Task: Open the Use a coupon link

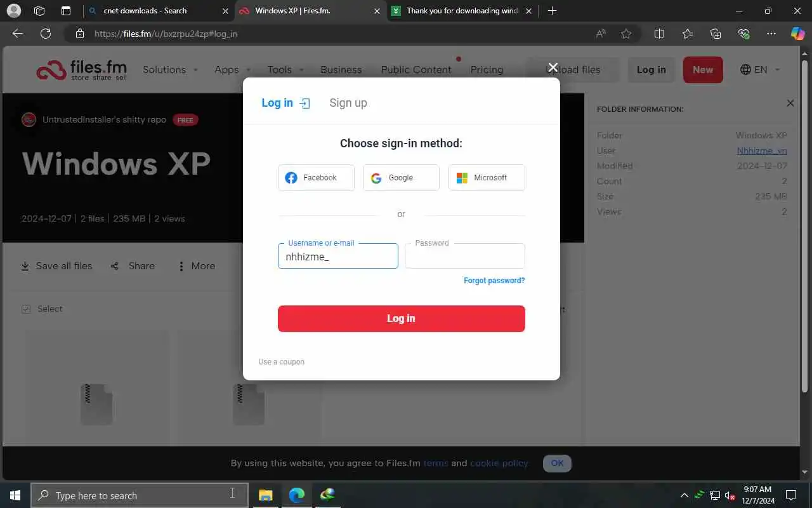Action: pos(281,362)
